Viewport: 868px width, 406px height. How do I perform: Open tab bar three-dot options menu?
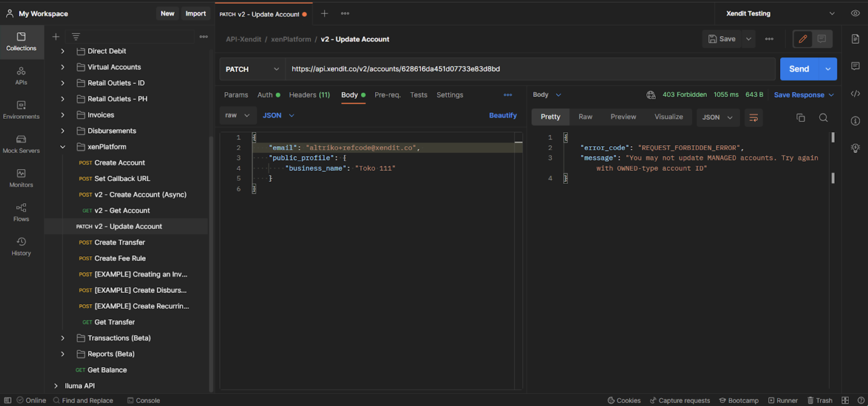tap(345, 13)
